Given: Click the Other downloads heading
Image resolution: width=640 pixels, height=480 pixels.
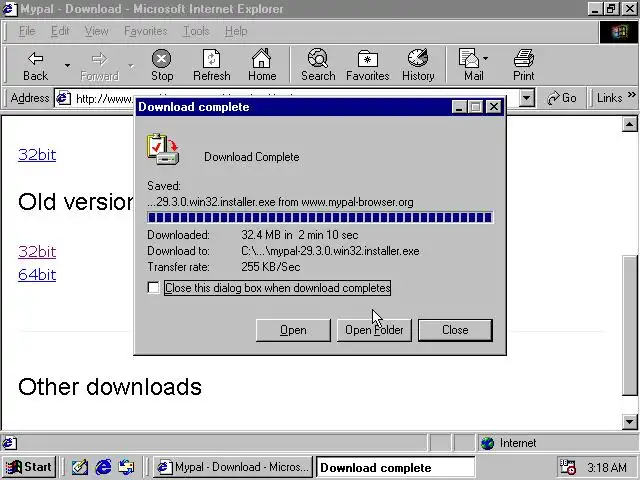Looking at the screenshot, I should point(110,387).
